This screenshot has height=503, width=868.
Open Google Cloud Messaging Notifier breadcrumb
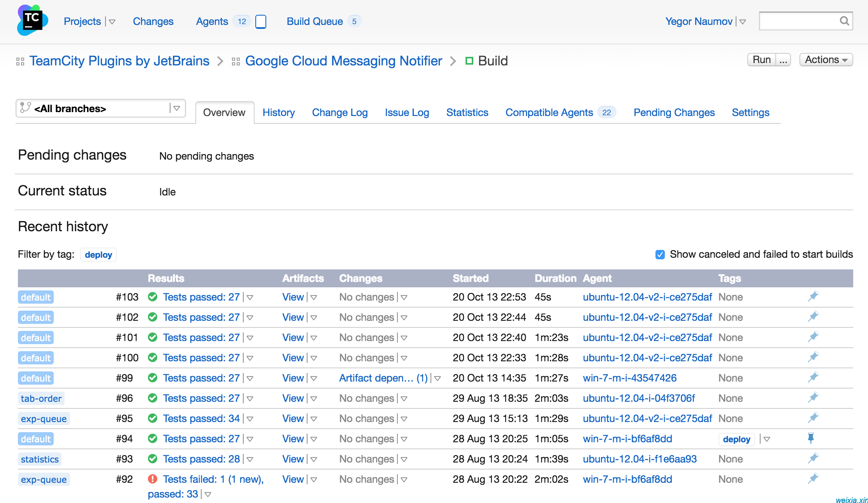click(343, 61)
